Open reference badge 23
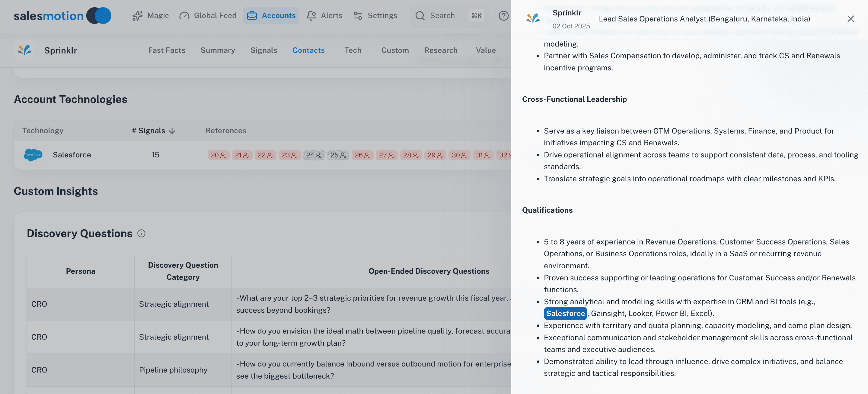Image resolution: width=868 pixels, height=394 pixels. (290, 155)
